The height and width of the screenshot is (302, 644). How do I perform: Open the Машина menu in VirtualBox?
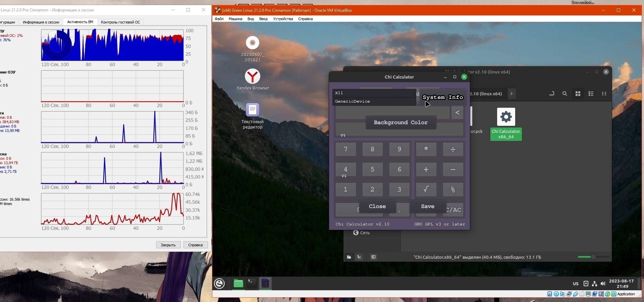point(235,19)
